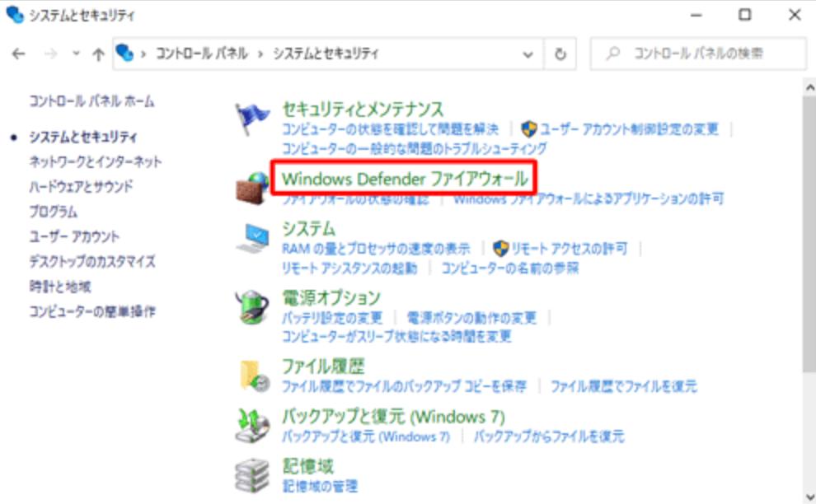Click RAM の量とプロセッサの速度の表示
The width and height of the screenshot is (816, 504).
tap(376, 249)
